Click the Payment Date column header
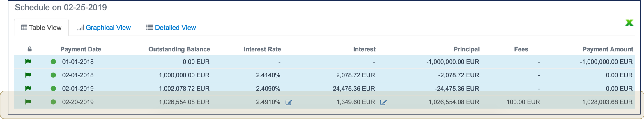This screenshot has width=644, height=119. point(81,49)
